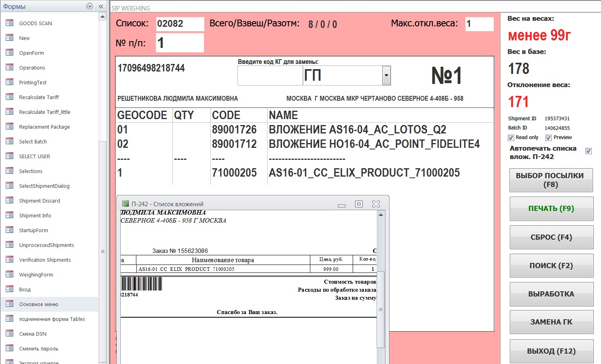Image resolution: width=601 pixels, height=364 pixels.
Task: Click the form icon next to Основное меню
Action: 10,304
